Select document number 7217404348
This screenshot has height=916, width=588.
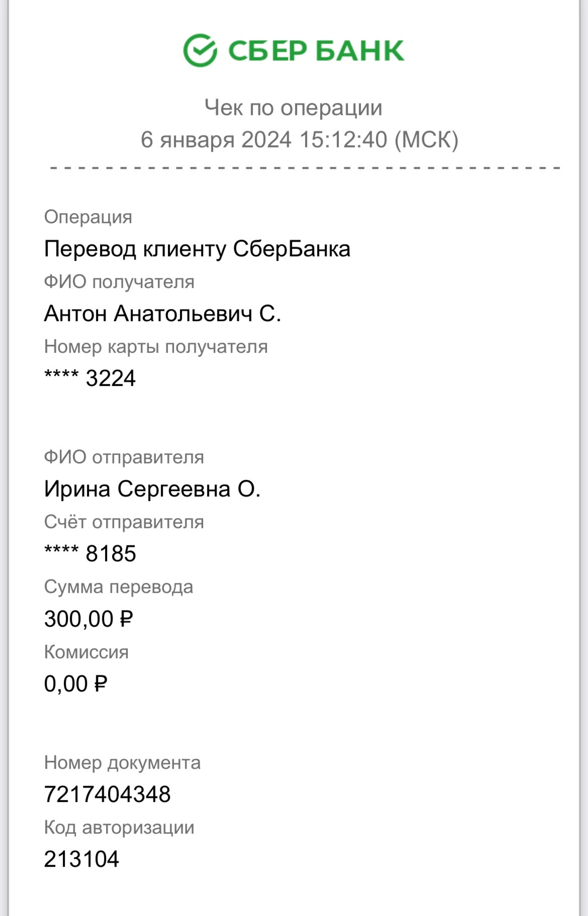(108, 794)
